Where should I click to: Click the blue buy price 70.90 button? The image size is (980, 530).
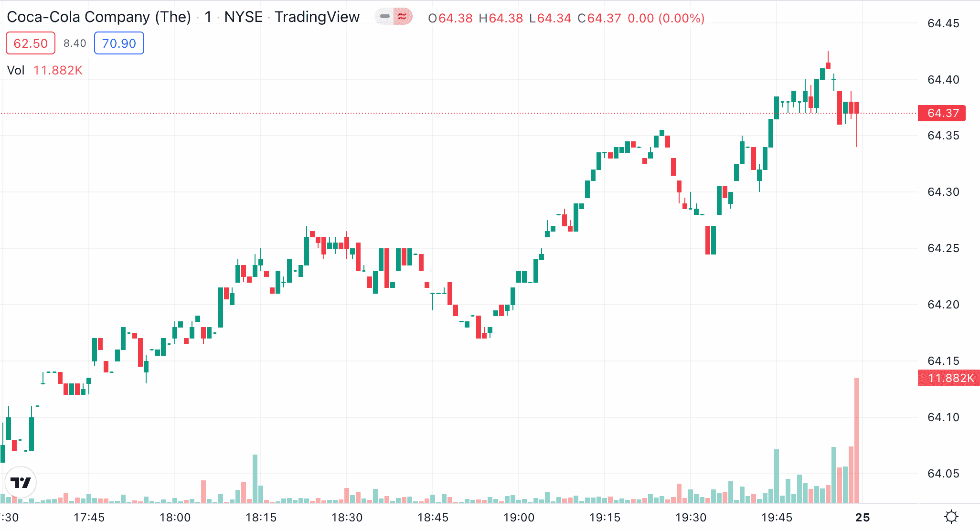coord(119,43)
